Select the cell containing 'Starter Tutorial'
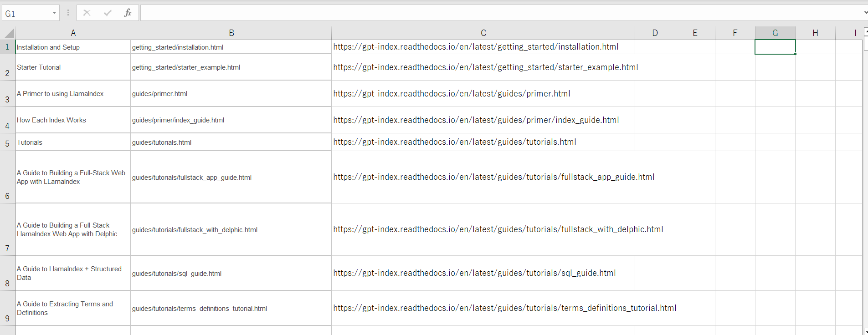This screenshot has height=335, width=868. [73, 67]
